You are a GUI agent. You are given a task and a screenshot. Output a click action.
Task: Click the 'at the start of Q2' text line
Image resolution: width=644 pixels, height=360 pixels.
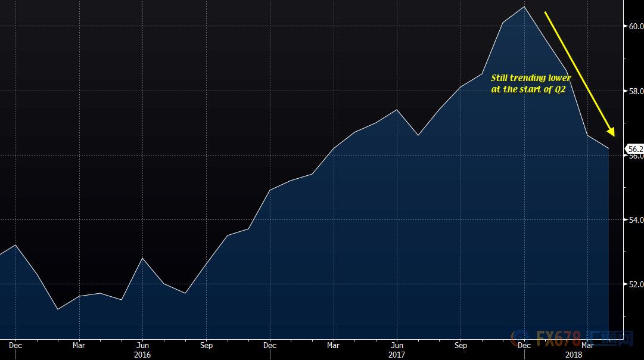pos(528,89)
